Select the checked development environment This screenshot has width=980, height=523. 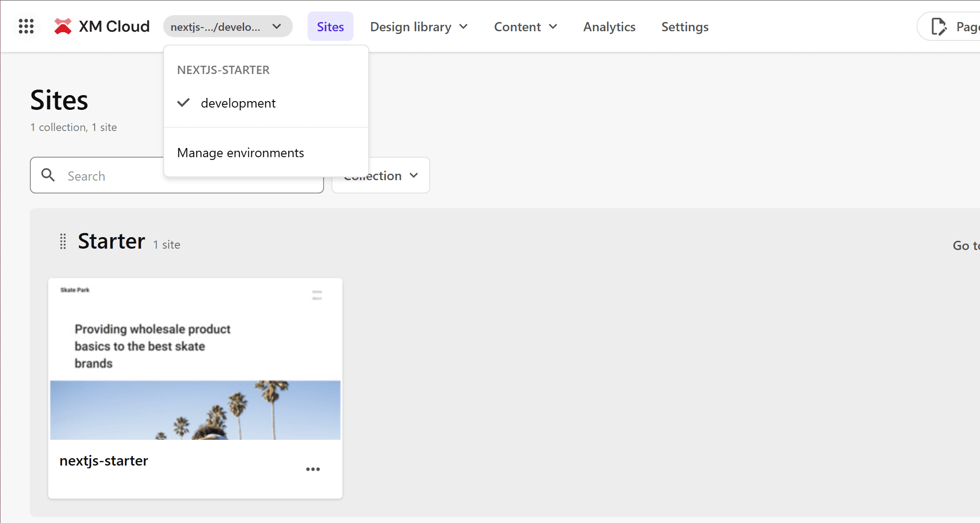pos(238,103)
